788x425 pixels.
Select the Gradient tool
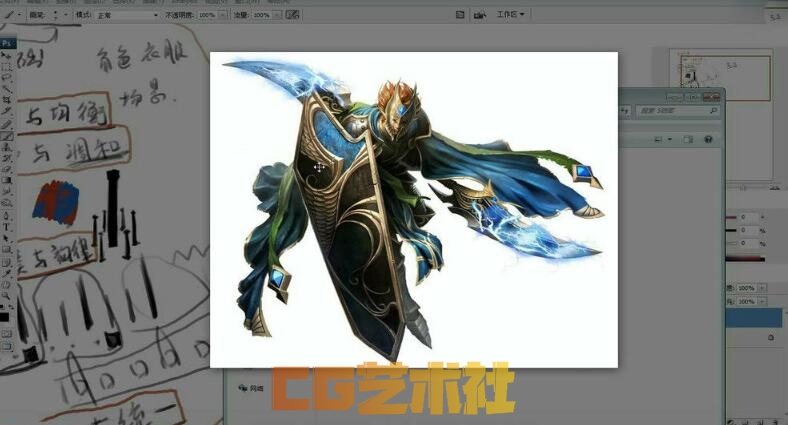click(7, 180)
